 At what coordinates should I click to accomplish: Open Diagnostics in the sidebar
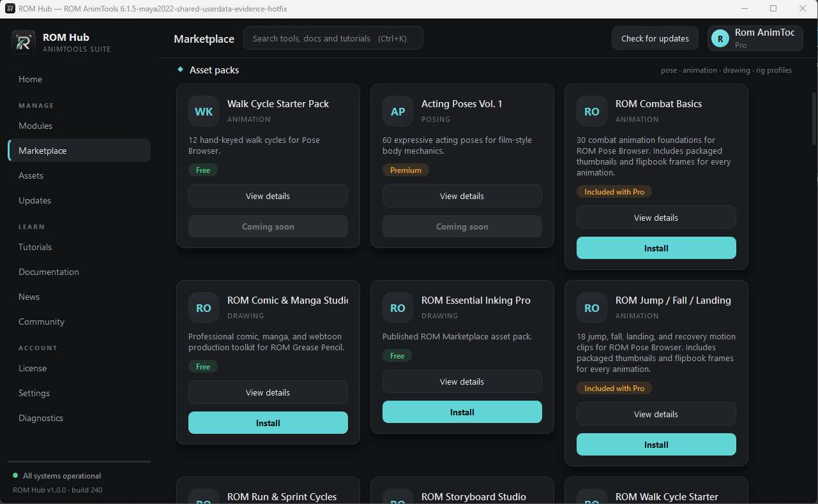pyautogui.click(x=79, y=418)
